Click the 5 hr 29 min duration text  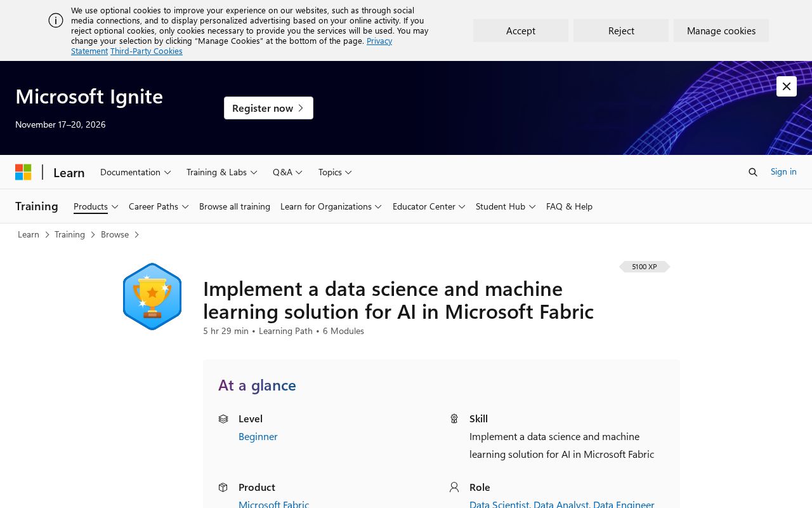click(x=226, y=331)
